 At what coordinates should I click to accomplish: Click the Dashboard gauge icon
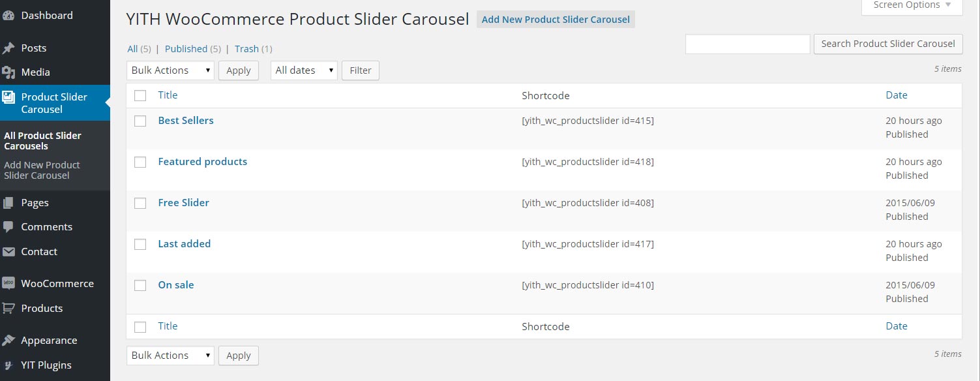pyautogui.click(x=8, y=15)
